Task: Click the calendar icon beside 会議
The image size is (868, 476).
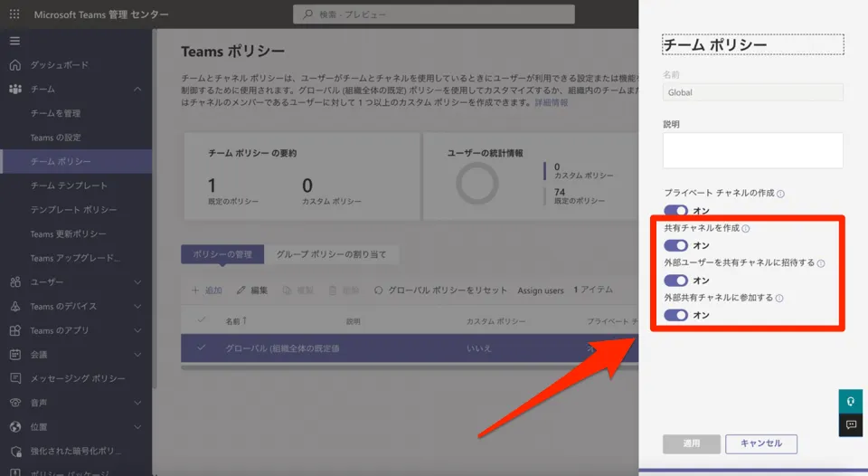Action: click(x=14, y=354)
